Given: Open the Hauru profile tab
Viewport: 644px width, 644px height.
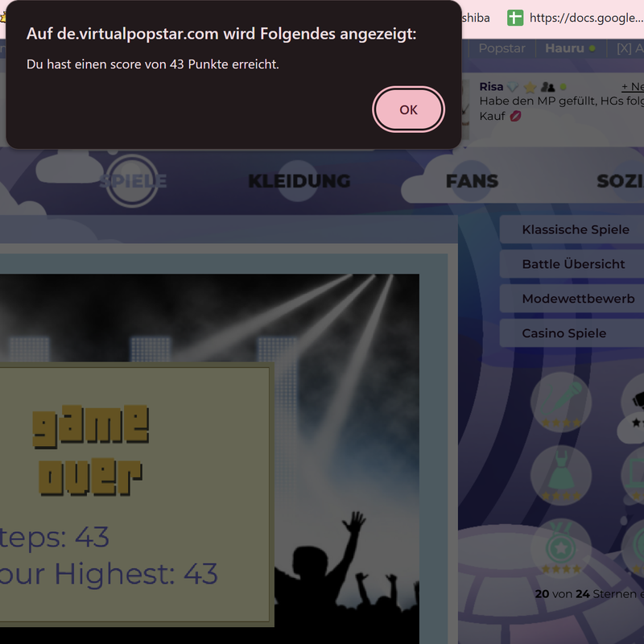Looking at the screenshot, I should pos(564,48).
